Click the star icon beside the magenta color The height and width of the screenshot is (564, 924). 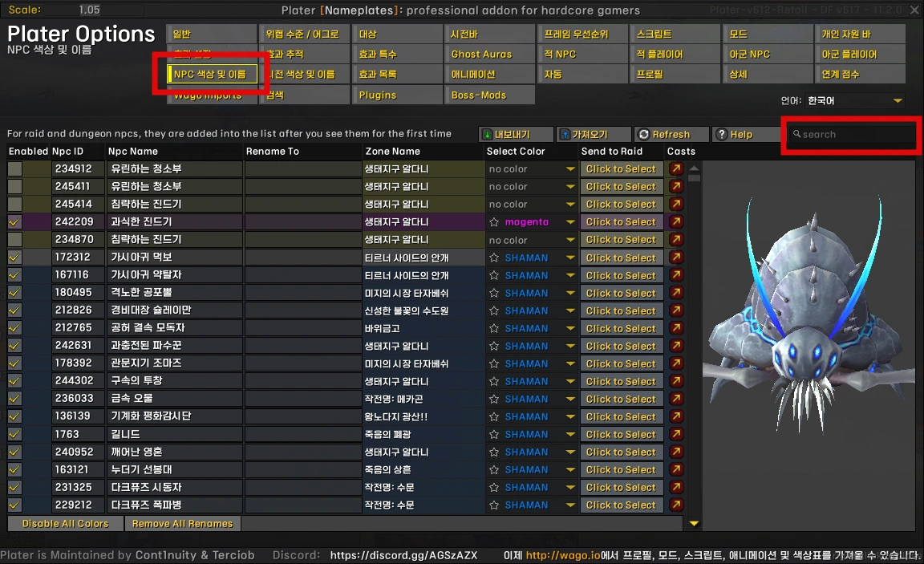(x=494, y=222)
